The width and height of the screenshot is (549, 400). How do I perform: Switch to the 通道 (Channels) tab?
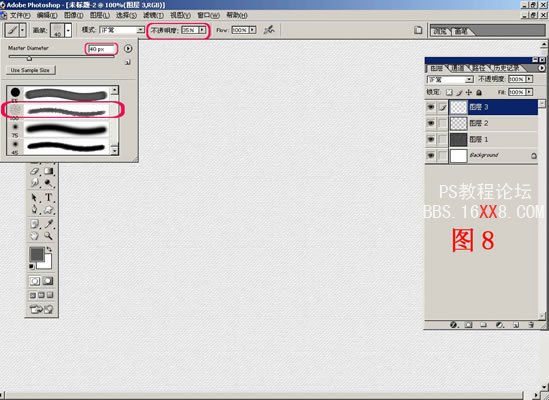(457, 68)
